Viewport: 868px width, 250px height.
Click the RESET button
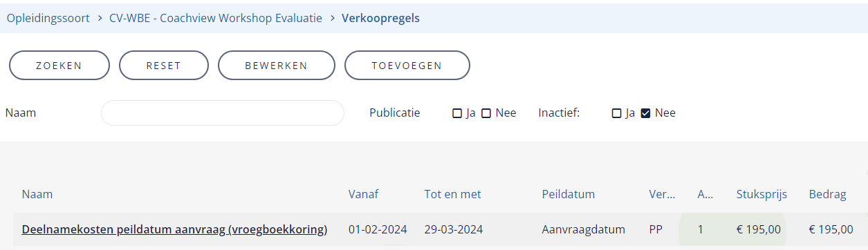(x=164, y=66)
